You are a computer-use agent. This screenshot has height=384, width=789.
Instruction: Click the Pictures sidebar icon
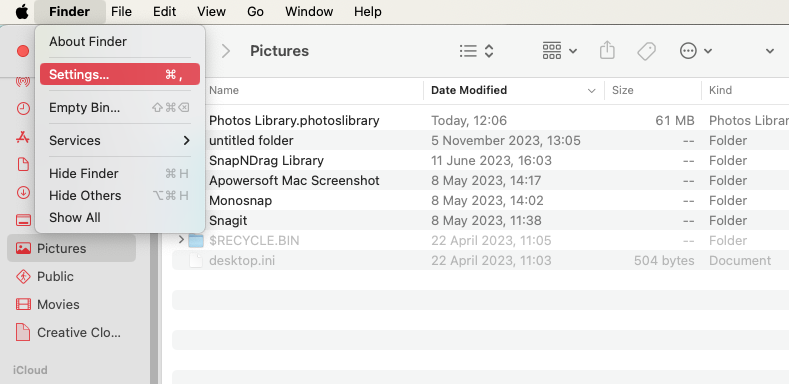[23, 248]
